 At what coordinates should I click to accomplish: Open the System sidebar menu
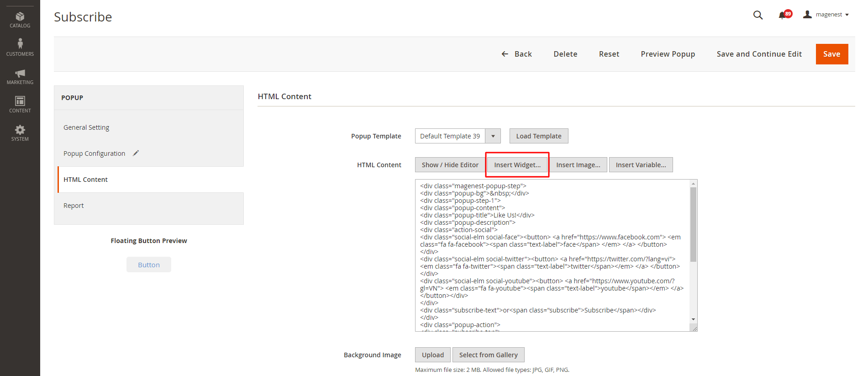tap(20, 132)
